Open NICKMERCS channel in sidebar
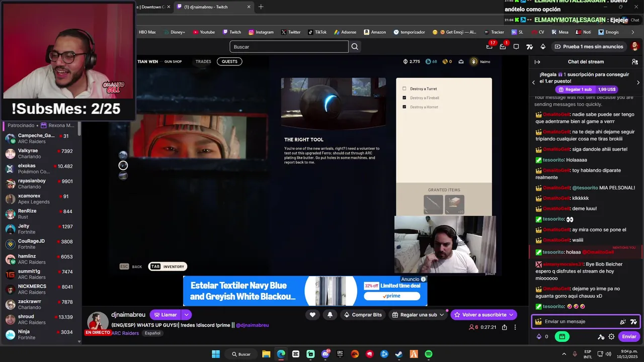The height and width of the screenshot is (362, 644). 40,290
